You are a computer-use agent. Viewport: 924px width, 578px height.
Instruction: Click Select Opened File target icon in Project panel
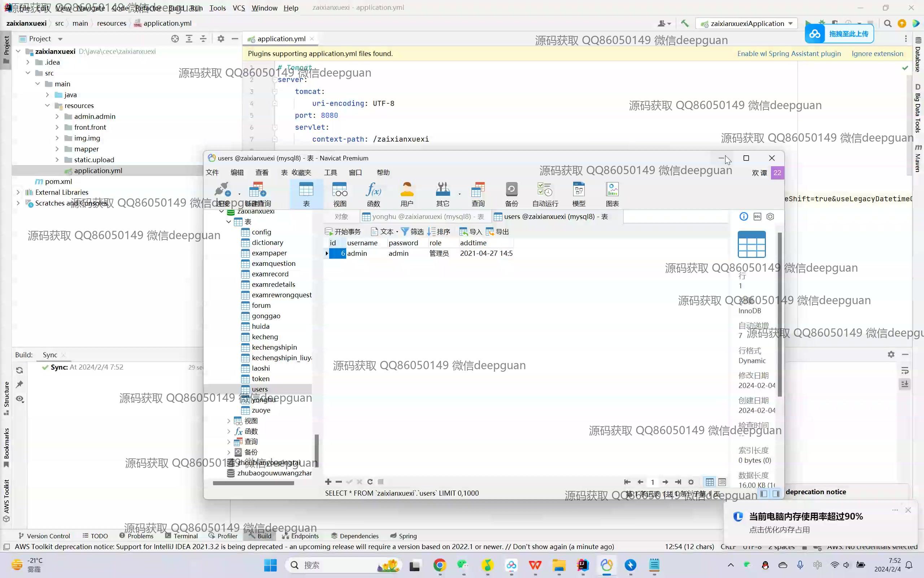pos(175,39)
